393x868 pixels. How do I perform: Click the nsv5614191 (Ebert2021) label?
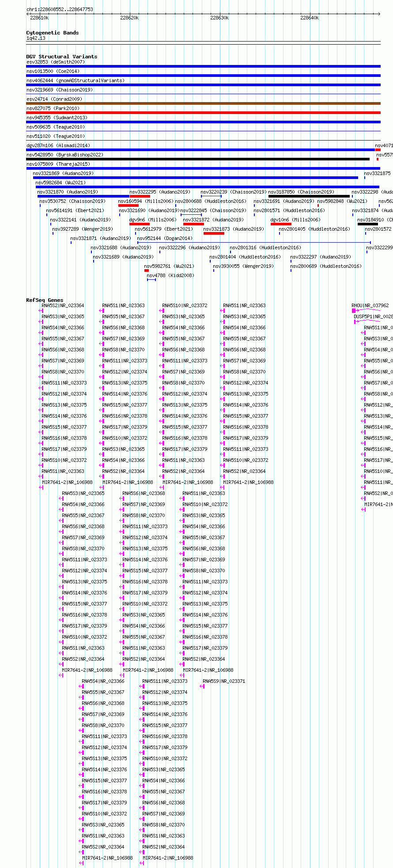click(76, 210)
